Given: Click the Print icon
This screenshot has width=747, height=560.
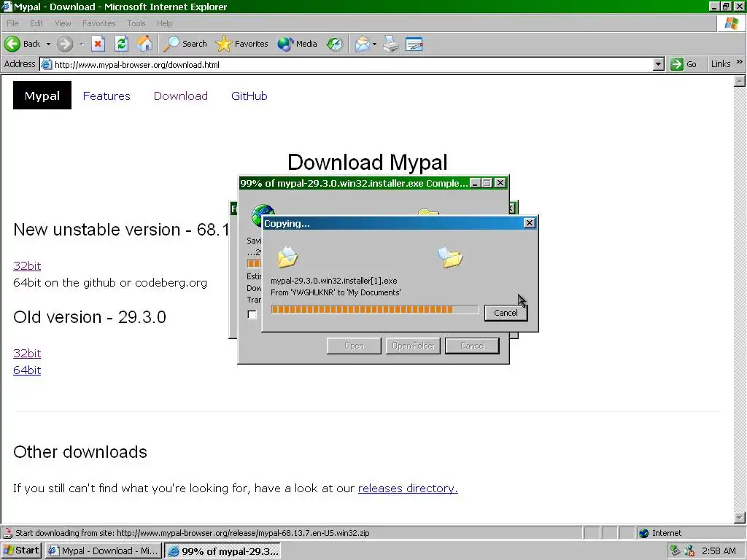Looking at the screenshot, I should click(391, 44).
